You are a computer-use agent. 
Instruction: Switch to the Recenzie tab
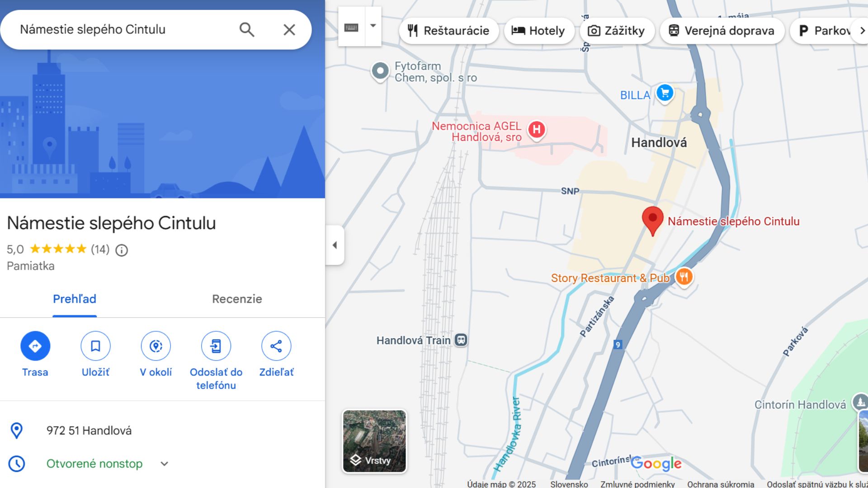[x=237, y=299]
